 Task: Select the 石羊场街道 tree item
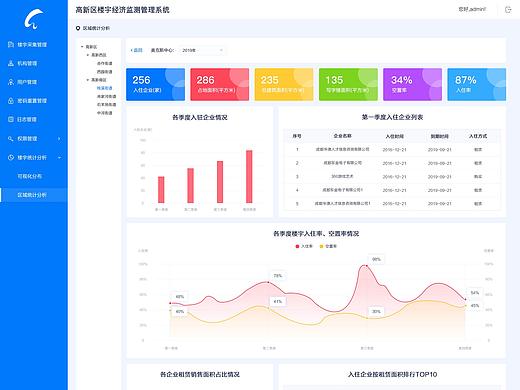point(106,105)
